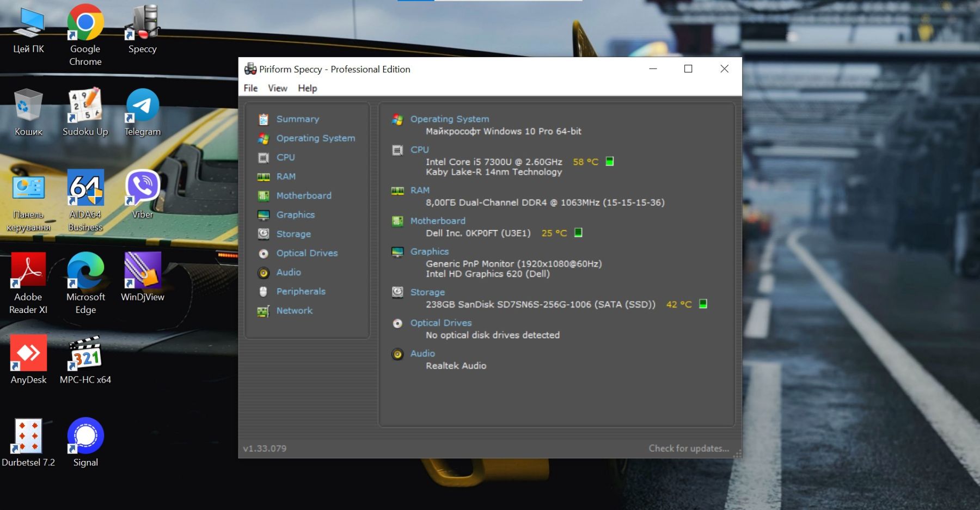Click the Realtek Audio text
This screenshot has width=980, height=510.
(x=456, y=366)
